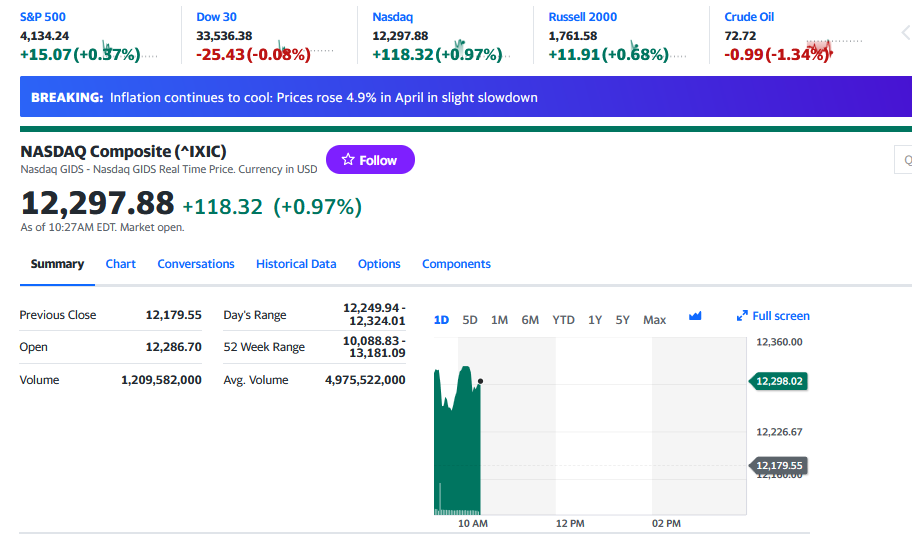Open the Nasdaq ticker link
This screenshot has height=541, width=912.
(393, 17)
